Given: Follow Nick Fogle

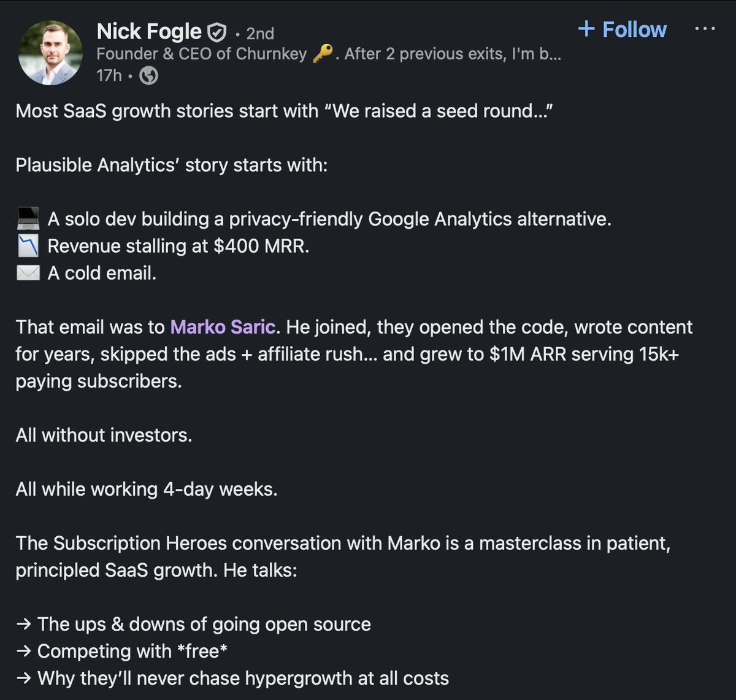Looking at the screenshot, I should (622, 29).
